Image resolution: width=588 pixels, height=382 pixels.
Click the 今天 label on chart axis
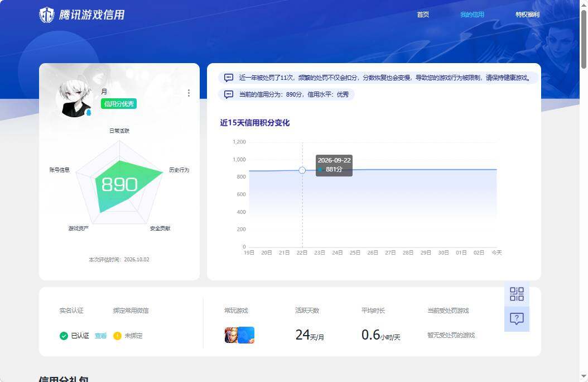tap(497, 252)
